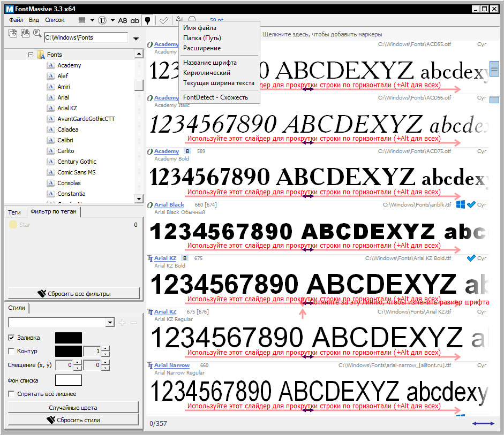Click OpenType icon beside Arial Black
This screenshot has height=435, width=504.
click(150, 205)
